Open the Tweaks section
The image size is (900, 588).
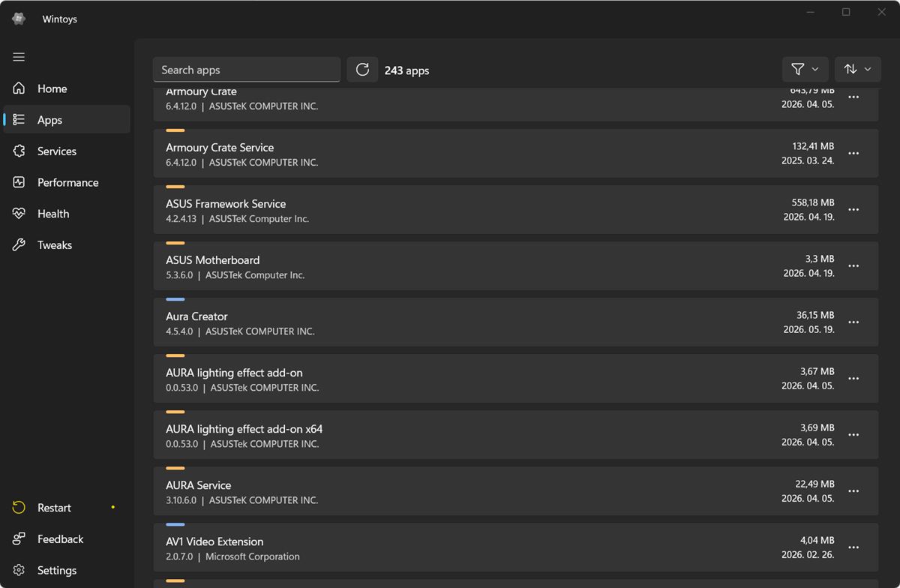tap(67, 245)
